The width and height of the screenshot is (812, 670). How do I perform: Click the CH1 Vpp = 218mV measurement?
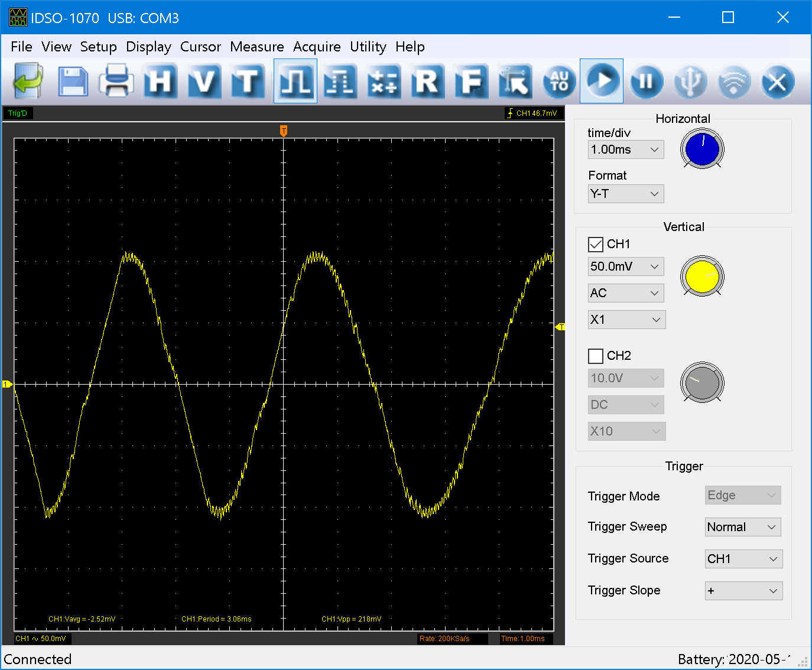[351, 619]
